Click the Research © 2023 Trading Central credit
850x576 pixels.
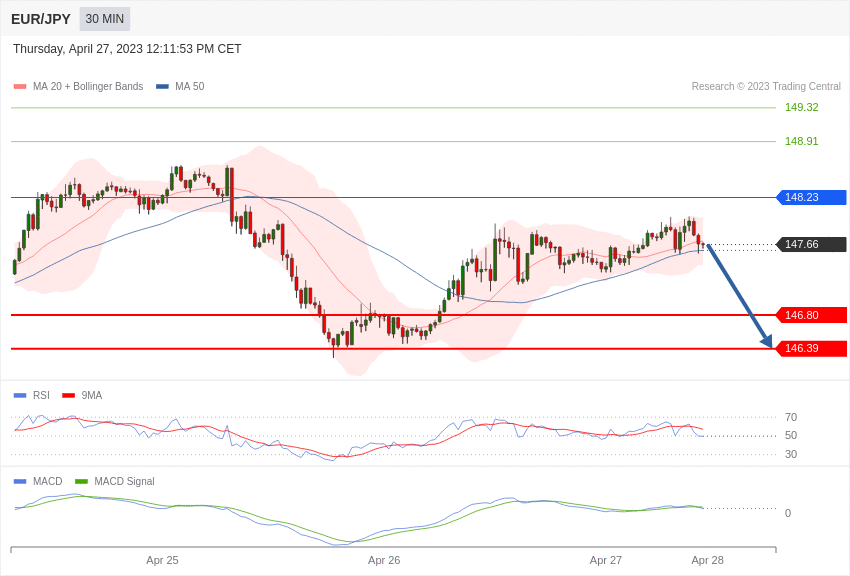pos(766,87)
